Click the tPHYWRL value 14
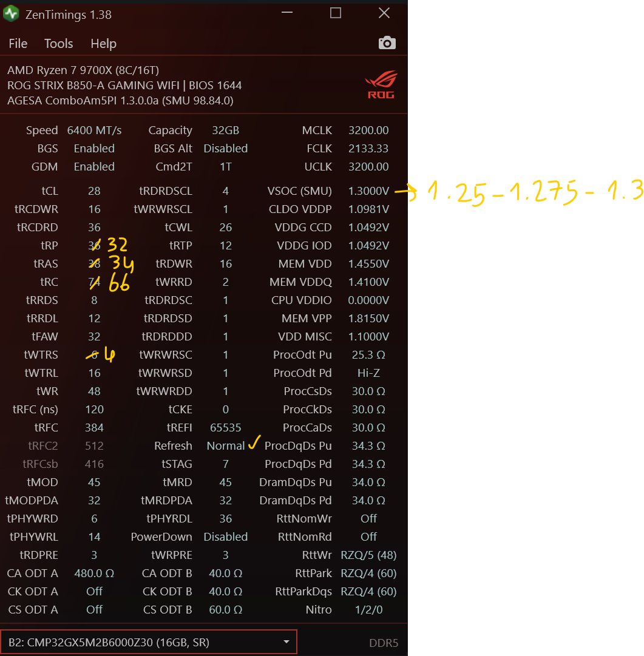The image size is (644, 656). pos(94,537)
